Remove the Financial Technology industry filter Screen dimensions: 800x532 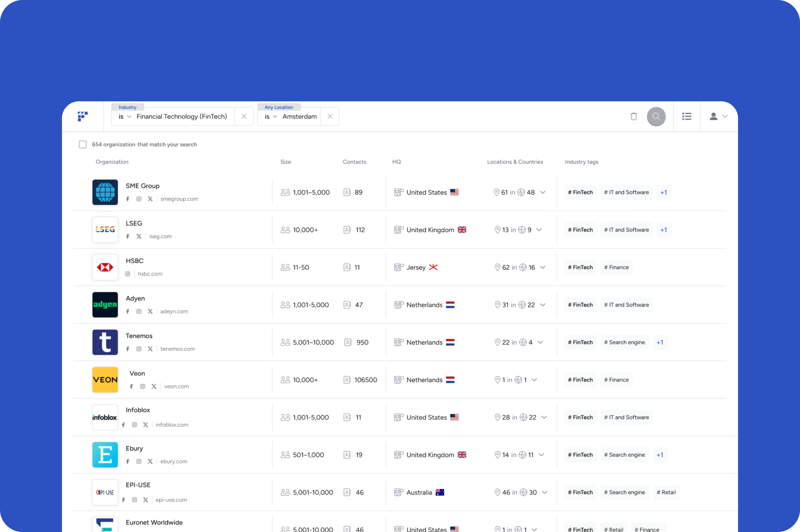[x=244, y=116]
